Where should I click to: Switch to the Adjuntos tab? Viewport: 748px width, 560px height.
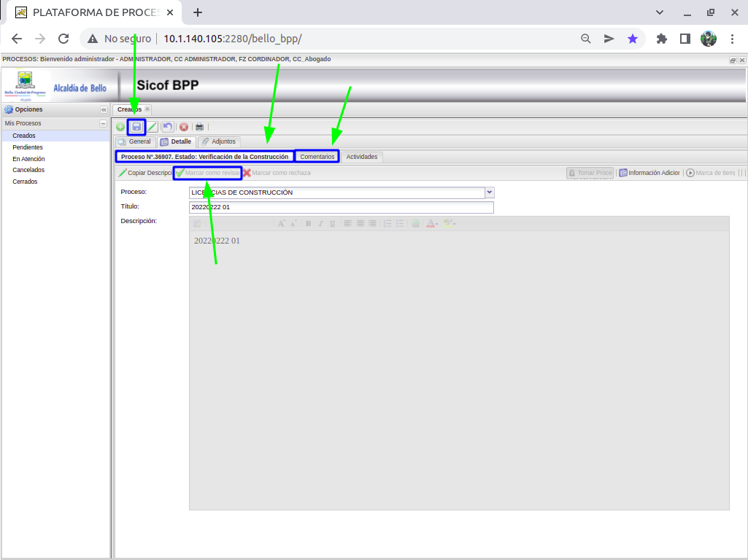coord(219,141)
